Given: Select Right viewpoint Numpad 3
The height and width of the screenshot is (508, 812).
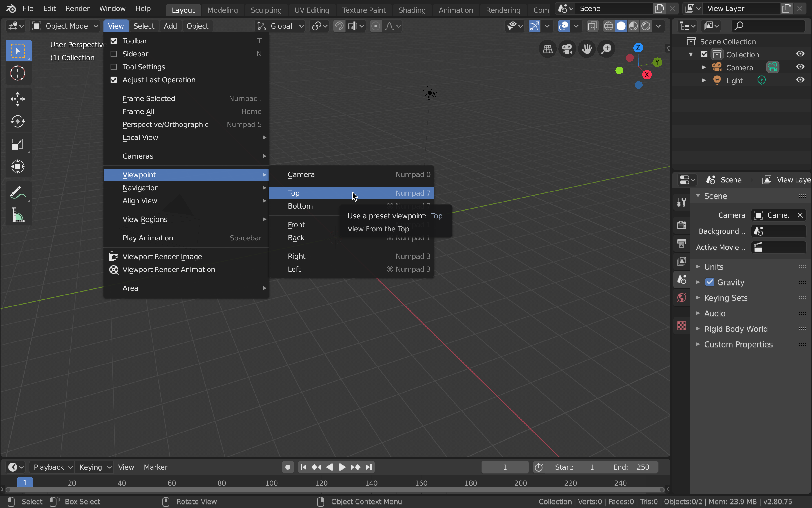Looking at the screenshot, I should pos(351,256).
